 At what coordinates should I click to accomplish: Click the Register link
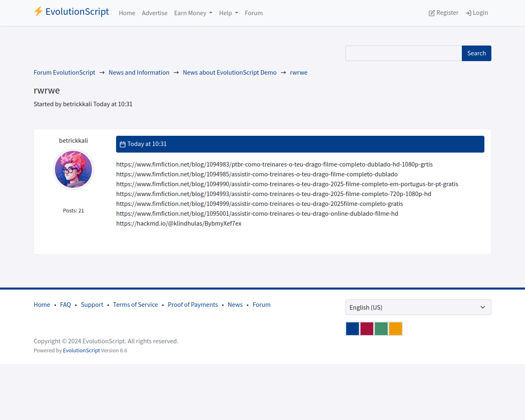tap(443, 13)
